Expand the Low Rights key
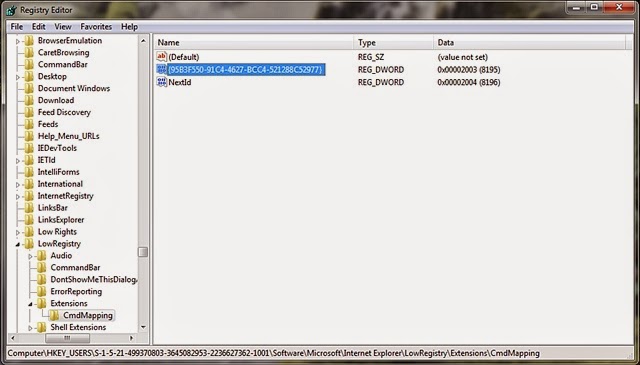The height and width of the screenshot is (365, 640). [x=18, y=232]
